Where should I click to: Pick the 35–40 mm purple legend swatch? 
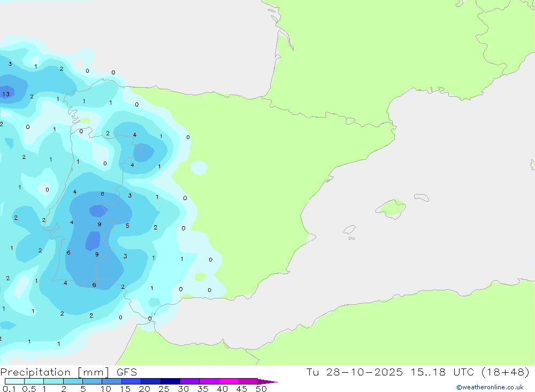coord(209,381)
